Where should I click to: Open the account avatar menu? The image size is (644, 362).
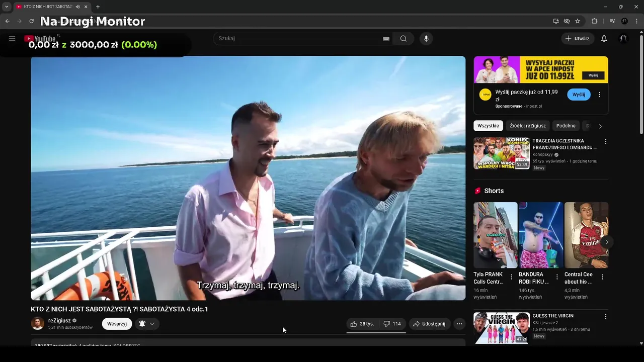pyautogui.click(x=623, y=39)
